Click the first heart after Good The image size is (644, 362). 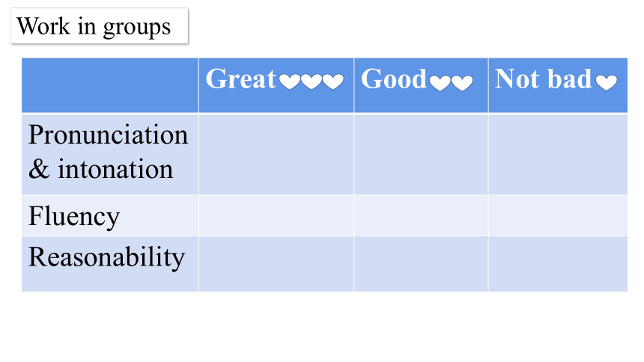[x=440, y=83]
